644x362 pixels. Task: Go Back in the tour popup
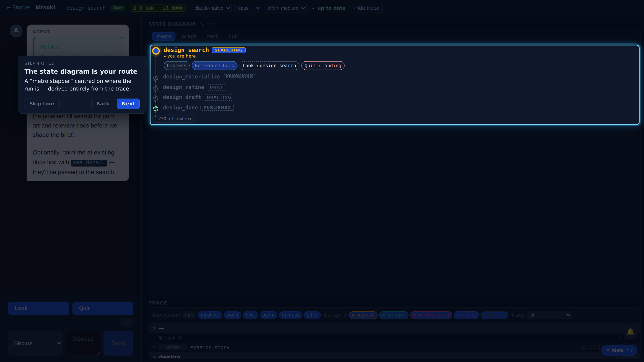pyautogui.click(x=103, y=104)
